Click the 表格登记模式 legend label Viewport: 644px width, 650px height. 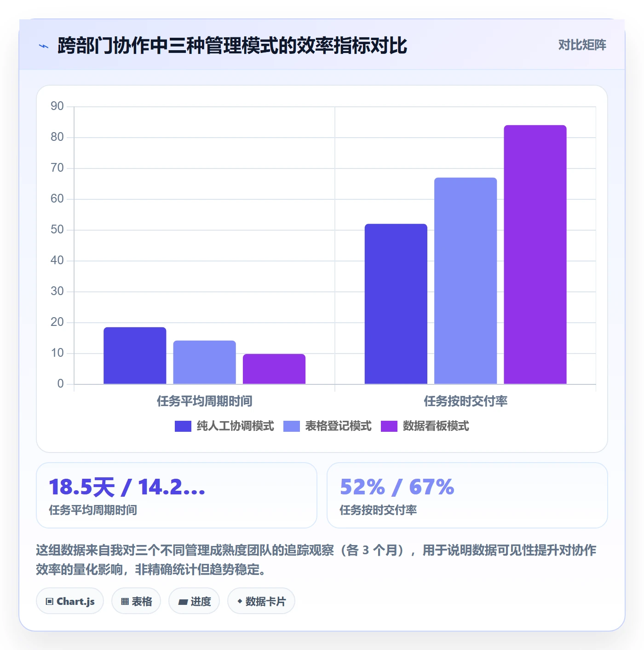[x=338, y=426]
